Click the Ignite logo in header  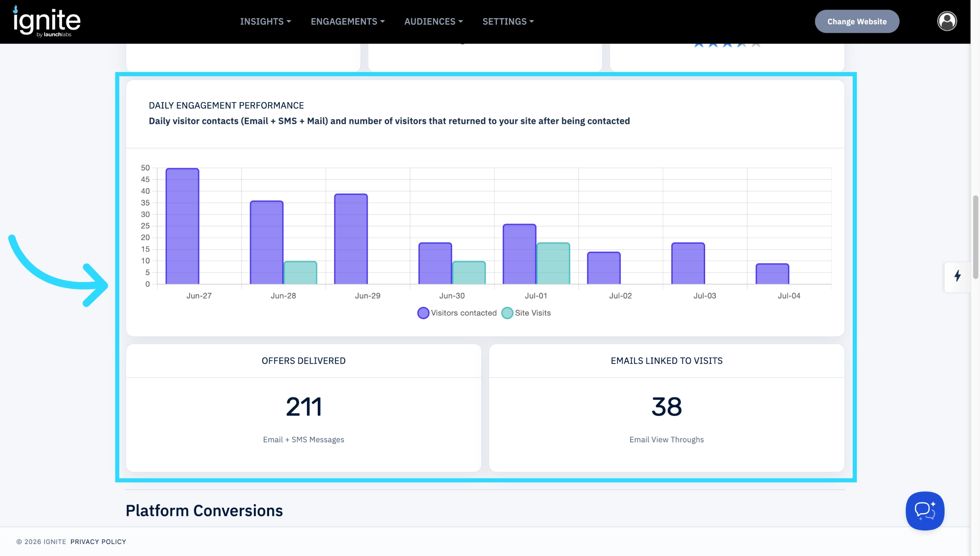(x=47, y=21)
